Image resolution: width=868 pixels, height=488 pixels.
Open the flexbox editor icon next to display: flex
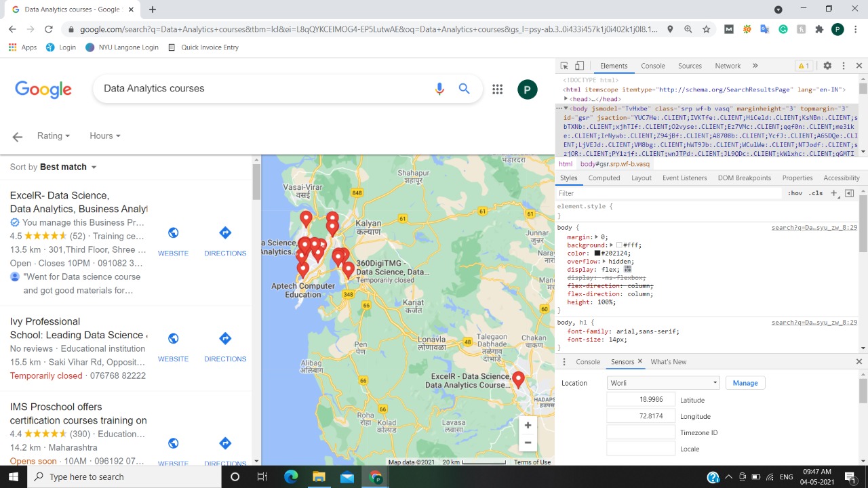pyautogui.click(x=627, y=269)
